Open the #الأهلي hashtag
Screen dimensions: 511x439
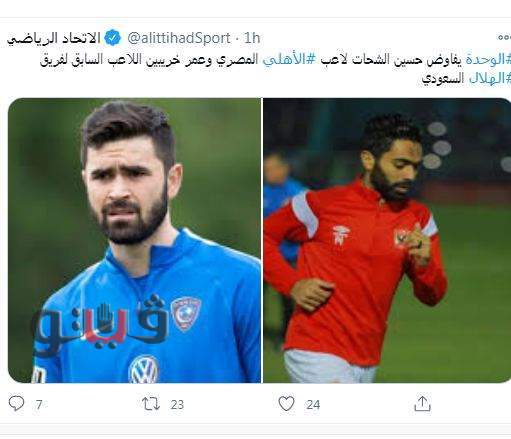pos(289,59)
